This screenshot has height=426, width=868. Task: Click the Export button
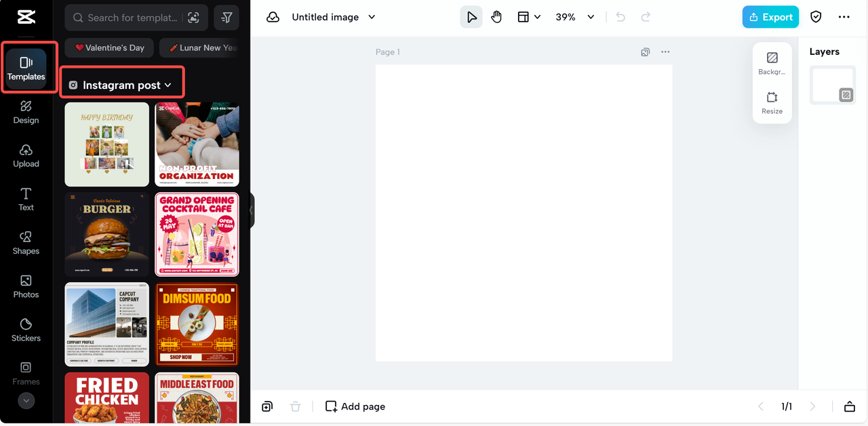770,17
